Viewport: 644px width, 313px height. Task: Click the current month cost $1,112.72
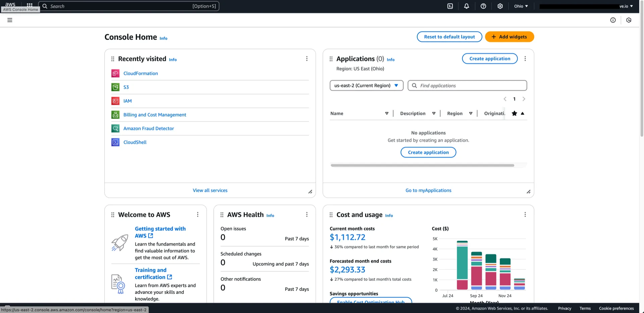[x=347, y=237]
